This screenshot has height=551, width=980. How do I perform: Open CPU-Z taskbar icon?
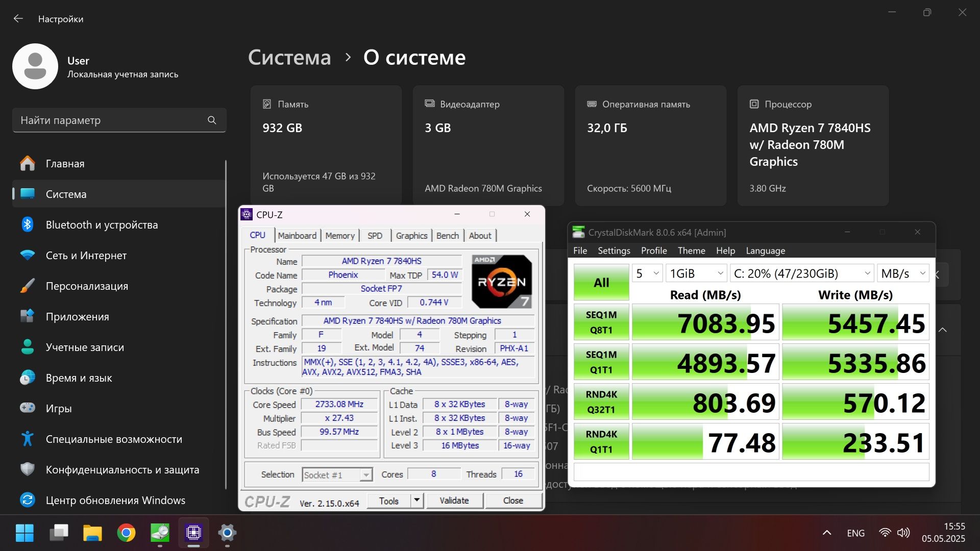pyautogui.click(x=193, y=533)
